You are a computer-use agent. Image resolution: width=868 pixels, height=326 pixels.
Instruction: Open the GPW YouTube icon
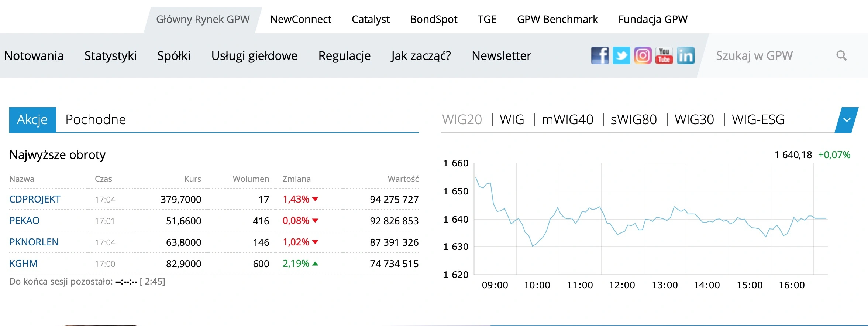point(664,56)
